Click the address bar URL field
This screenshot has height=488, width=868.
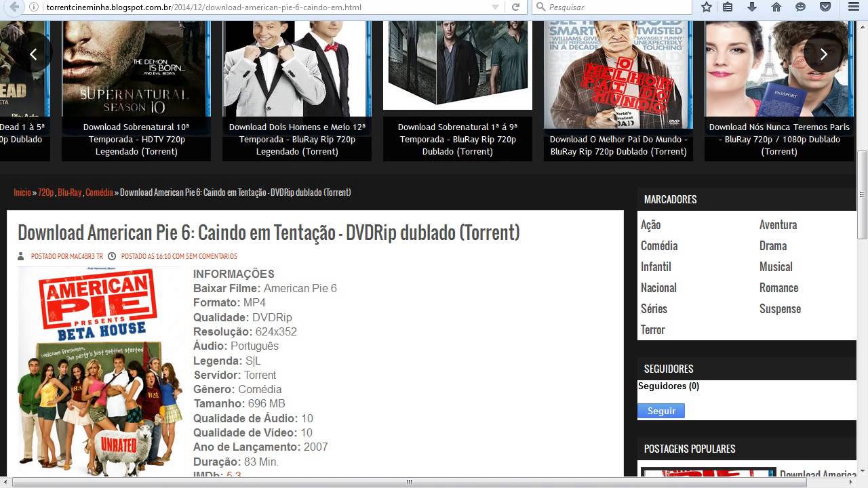pos(264,7)
